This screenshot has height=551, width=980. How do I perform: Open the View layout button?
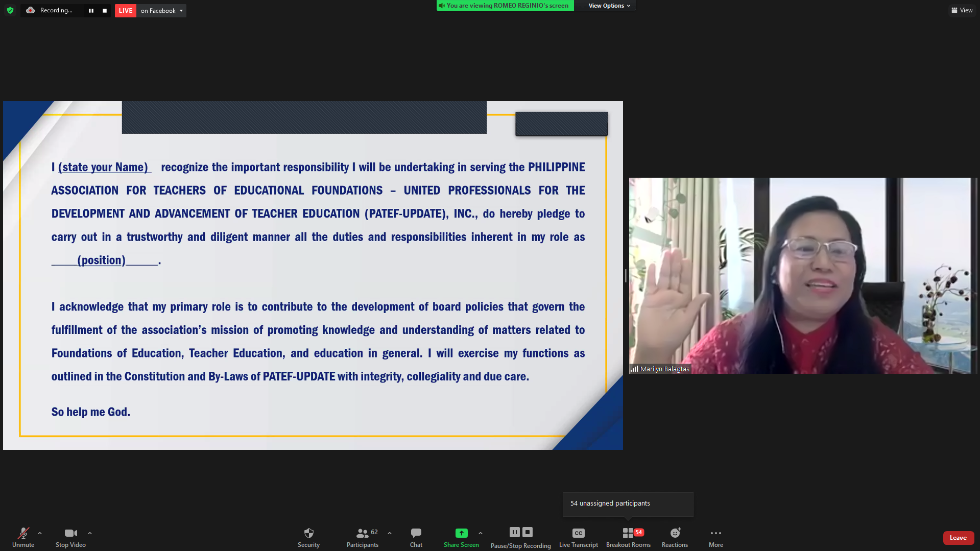pos(962,10)
